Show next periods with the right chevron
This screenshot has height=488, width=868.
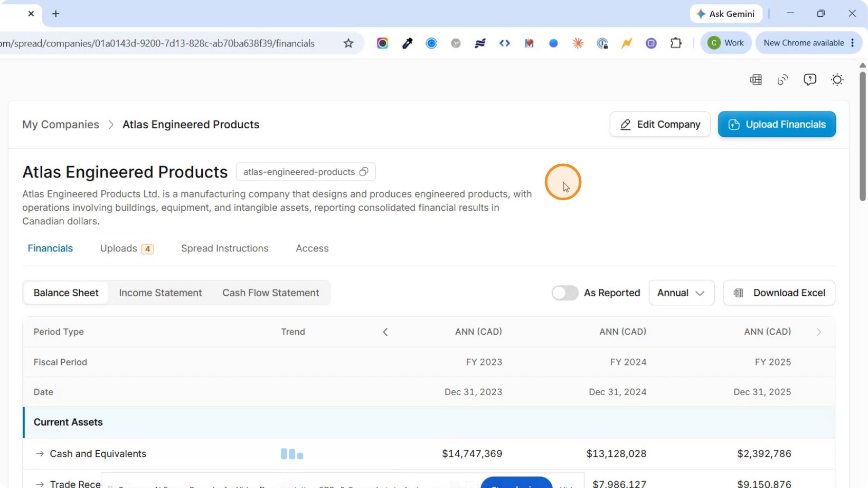pos(819,332)
